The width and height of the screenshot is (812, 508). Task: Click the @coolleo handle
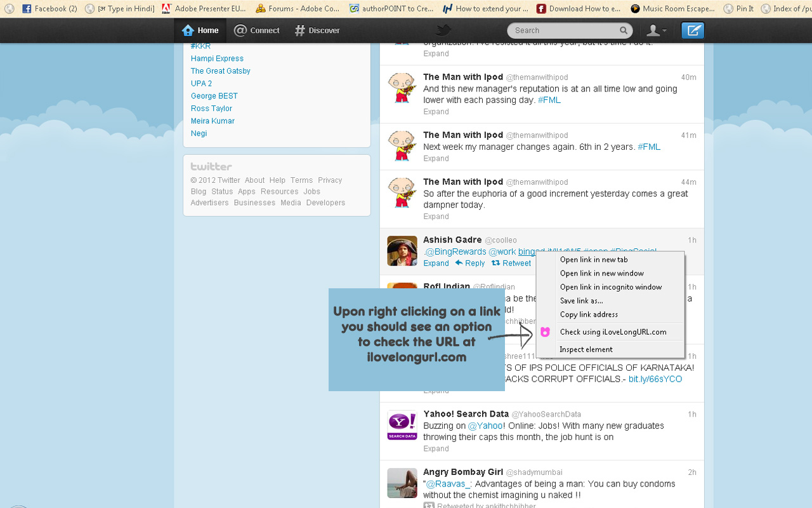(x=501, y=240)
